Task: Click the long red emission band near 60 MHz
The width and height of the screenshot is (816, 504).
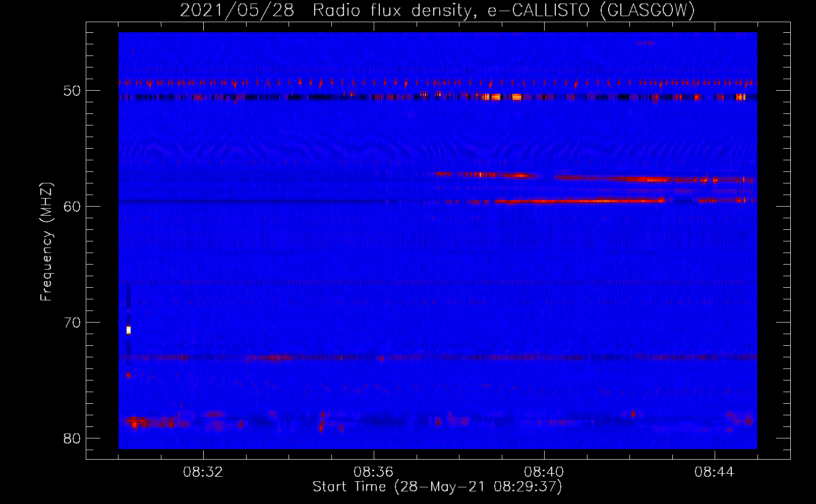Action: [580, 201]
